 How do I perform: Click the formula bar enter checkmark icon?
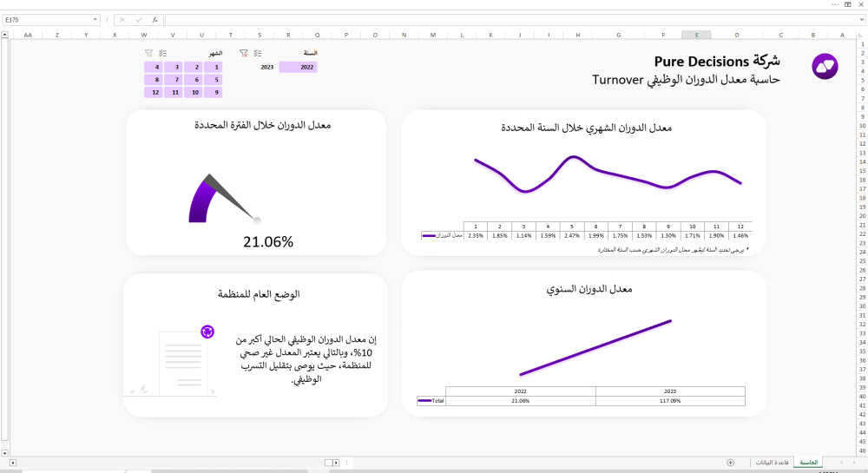pos(138,19)
